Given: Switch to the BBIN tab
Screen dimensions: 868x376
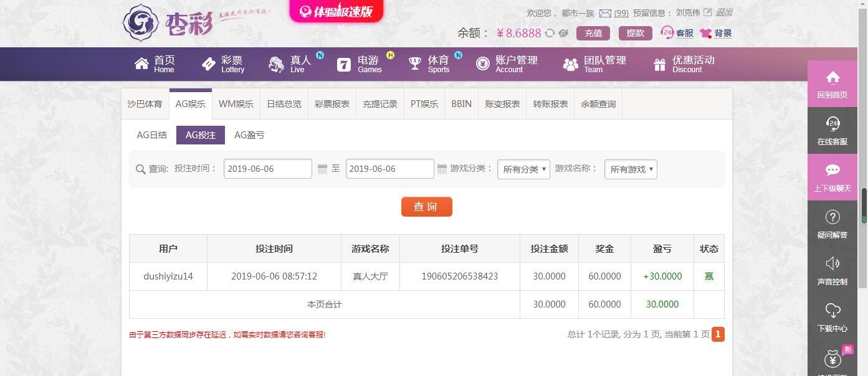Looking at the screenshot, I should [462, 104].
